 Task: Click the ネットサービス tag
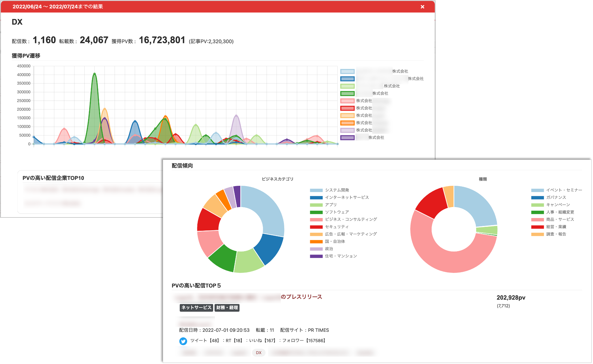pos(196,308)
